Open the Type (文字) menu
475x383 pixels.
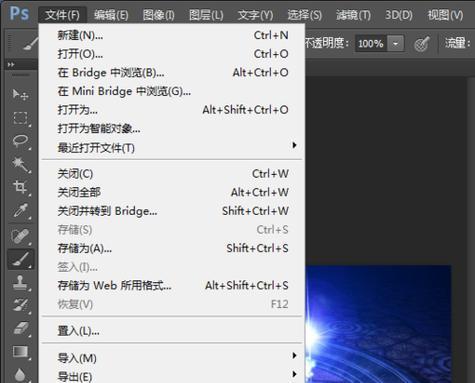click(x=255, y=15)
